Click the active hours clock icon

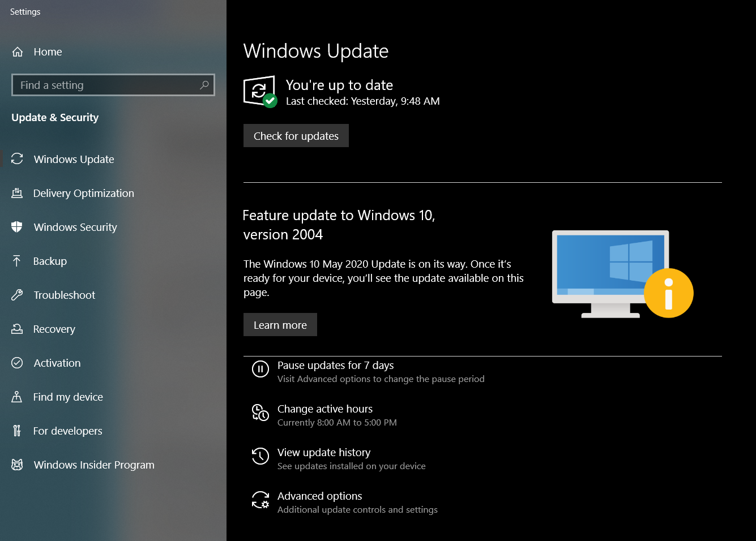(x=260, y=413)
